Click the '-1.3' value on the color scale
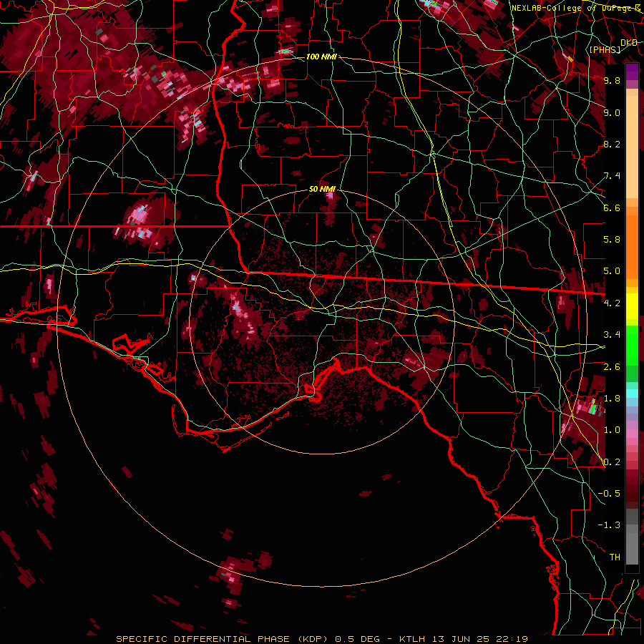The image size is (644, 644). click(609, 525)
